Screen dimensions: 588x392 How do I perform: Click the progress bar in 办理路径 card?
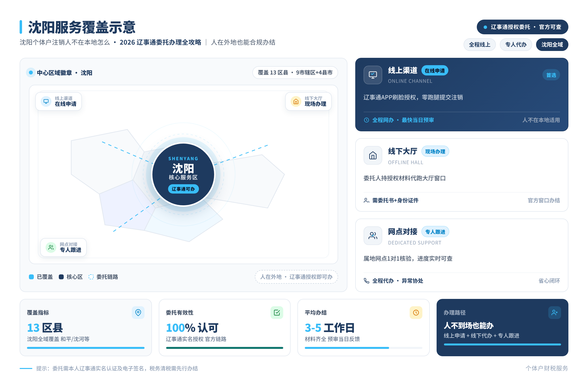coord(502,344)
